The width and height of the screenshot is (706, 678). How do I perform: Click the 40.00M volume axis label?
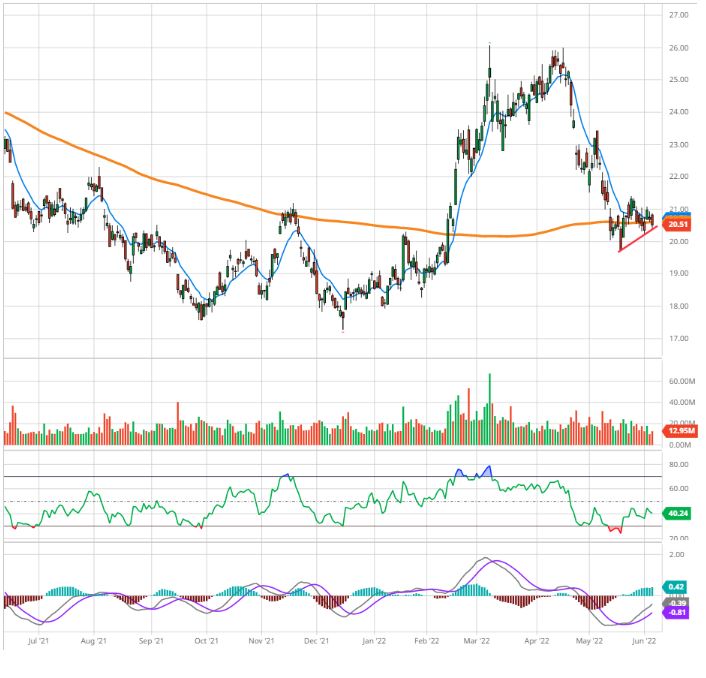coord(682,402)
